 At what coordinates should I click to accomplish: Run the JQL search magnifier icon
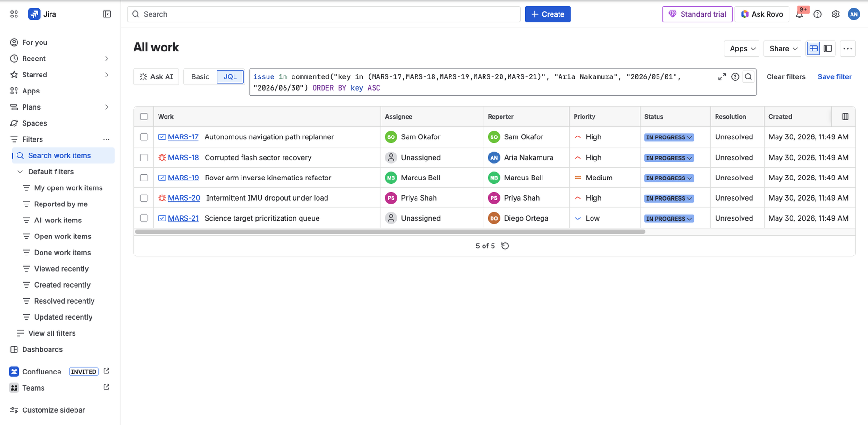[748, 76]
